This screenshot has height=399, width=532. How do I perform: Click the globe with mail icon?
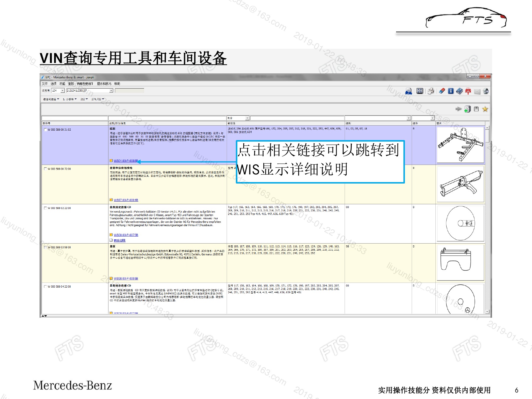pos(486,91)
